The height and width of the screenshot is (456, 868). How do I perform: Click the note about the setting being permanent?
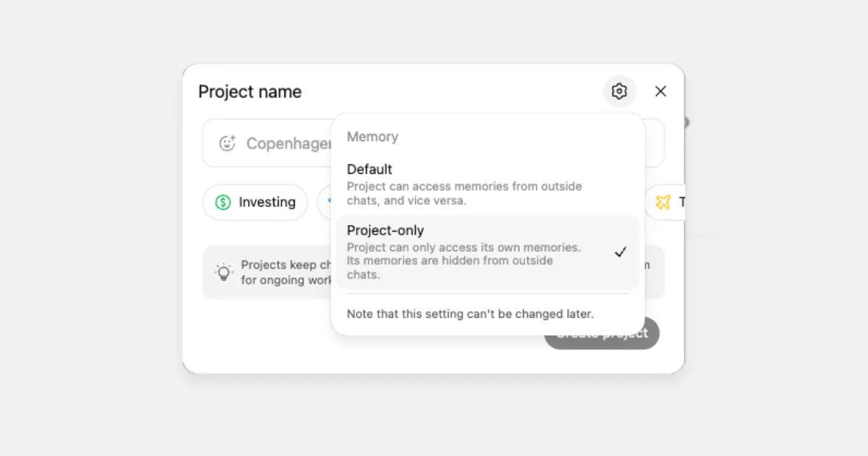tap(469, 313)
